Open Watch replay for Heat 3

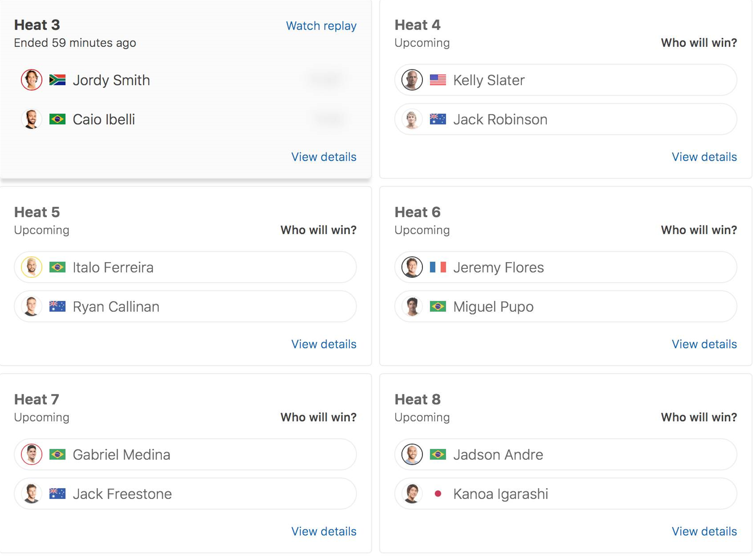321,26
